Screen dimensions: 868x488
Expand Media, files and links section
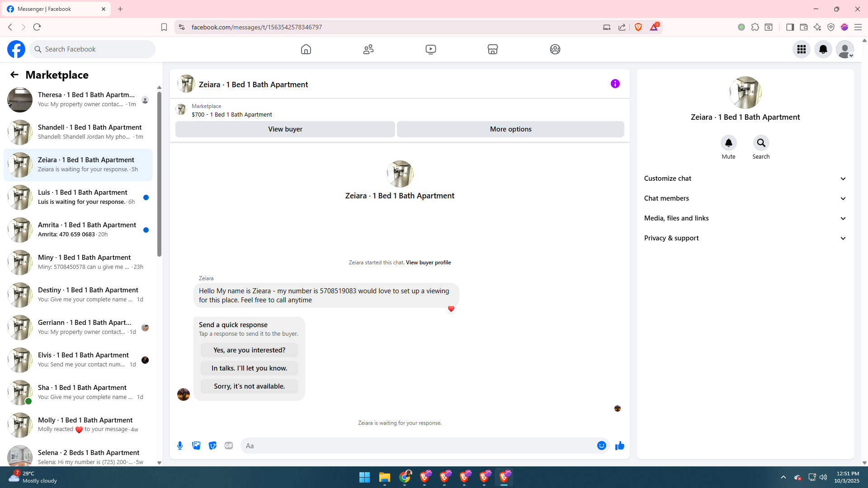click(745, 218)
